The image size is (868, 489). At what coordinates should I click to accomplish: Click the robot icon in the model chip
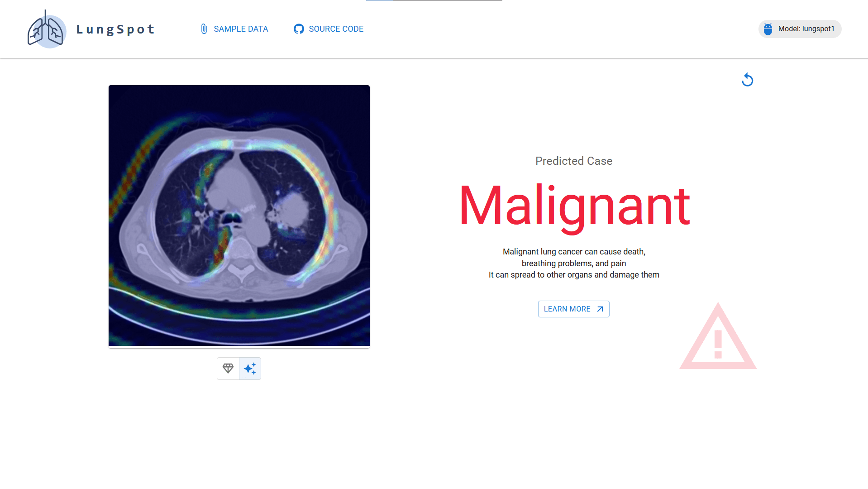point(768,29)
